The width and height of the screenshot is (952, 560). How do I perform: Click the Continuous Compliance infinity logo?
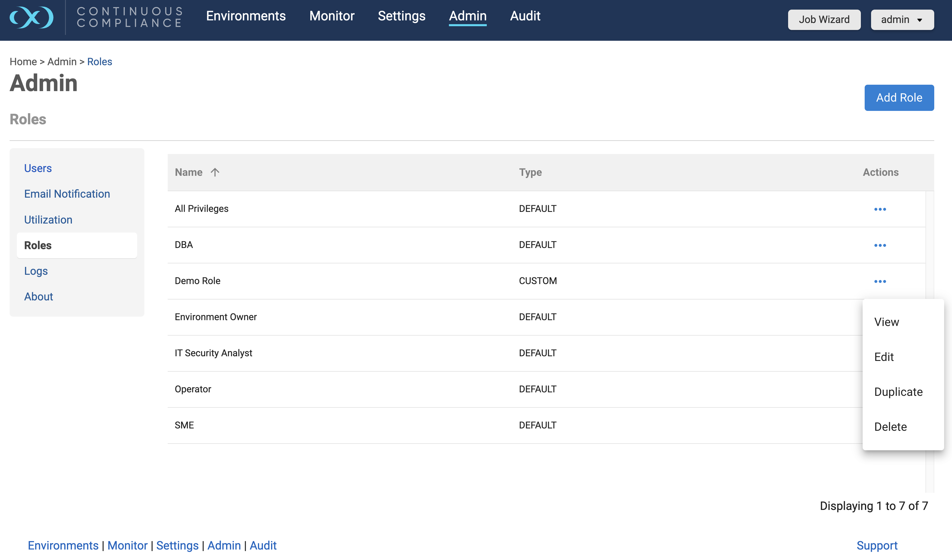32,17
